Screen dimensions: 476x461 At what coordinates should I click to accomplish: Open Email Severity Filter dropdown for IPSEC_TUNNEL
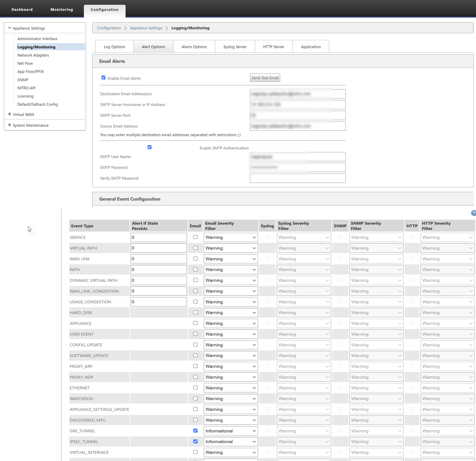pyautogui.click(x=231, y=442)
